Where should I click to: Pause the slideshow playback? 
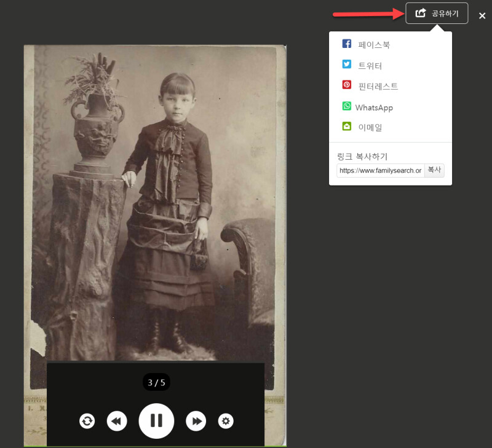coord(156,421)
